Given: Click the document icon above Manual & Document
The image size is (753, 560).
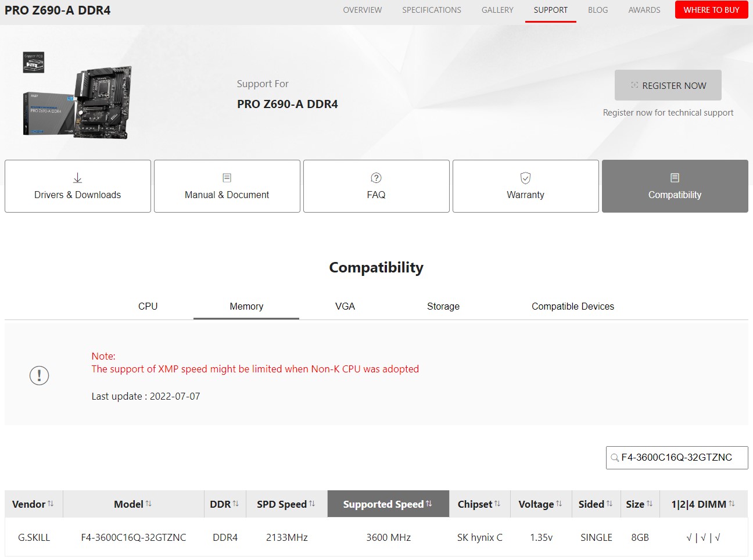Looking at the screenshot, I should pos(227,178).
